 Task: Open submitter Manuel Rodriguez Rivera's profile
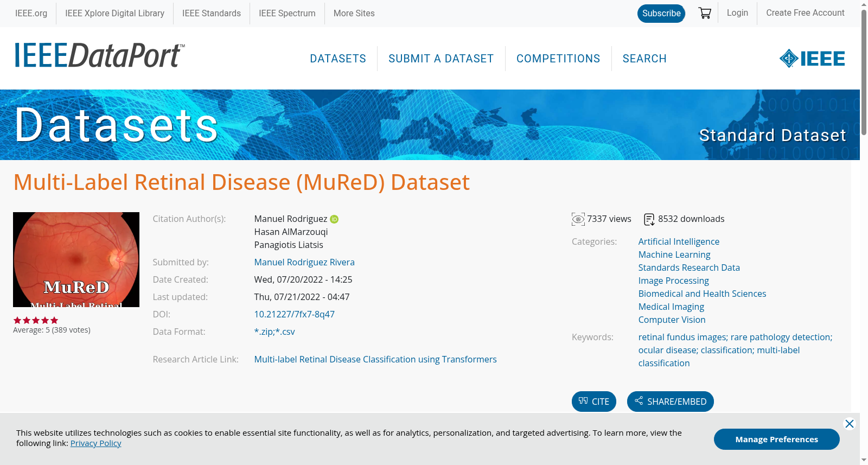[304, 262]
